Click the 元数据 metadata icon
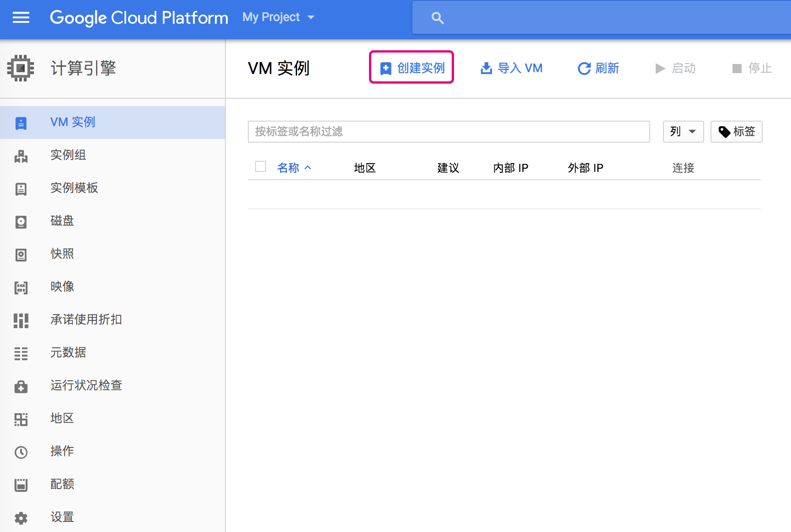This screenshot has width=791, height=532. 21,353
